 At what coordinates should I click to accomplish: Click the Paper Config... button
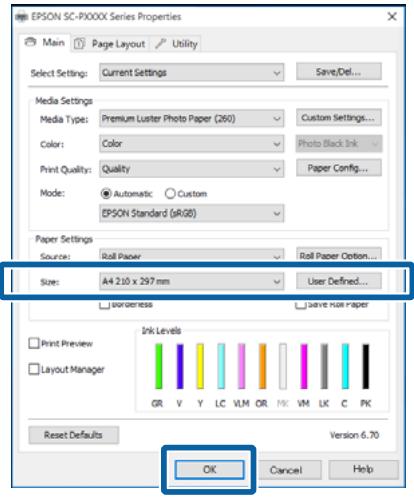[339, 168]
